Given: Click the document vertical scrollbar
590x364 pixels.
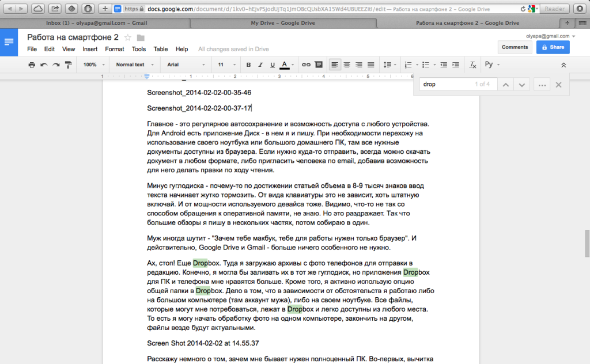Looking at the screenshot, I should [587, 243].
